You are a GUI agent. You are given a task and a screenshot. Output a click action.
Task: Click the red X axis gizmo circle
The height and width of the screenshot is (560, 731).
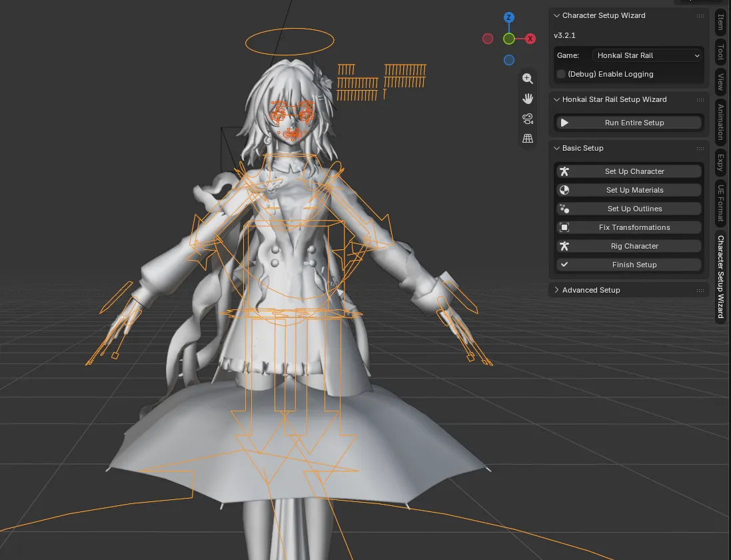tap(530, 39)
